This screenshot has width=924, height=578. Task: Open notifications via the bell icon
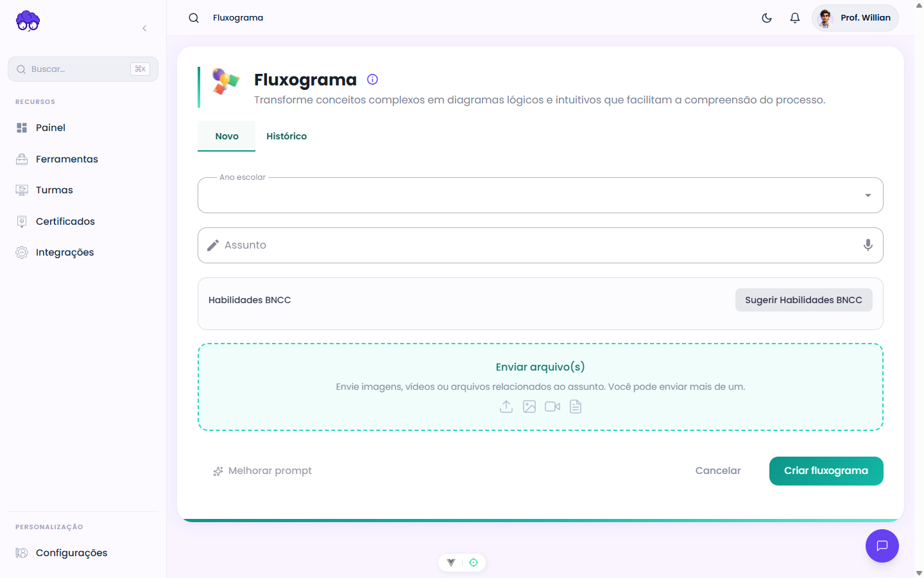click(795, 18)
